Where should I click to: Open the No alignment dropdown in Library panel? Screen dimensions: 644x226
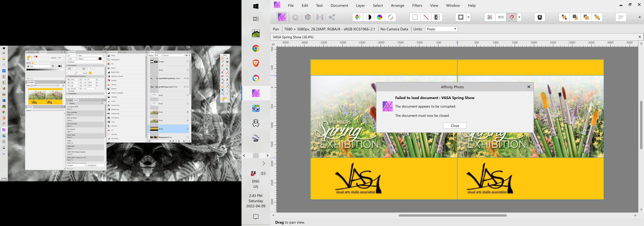click(x=96, y=165)
